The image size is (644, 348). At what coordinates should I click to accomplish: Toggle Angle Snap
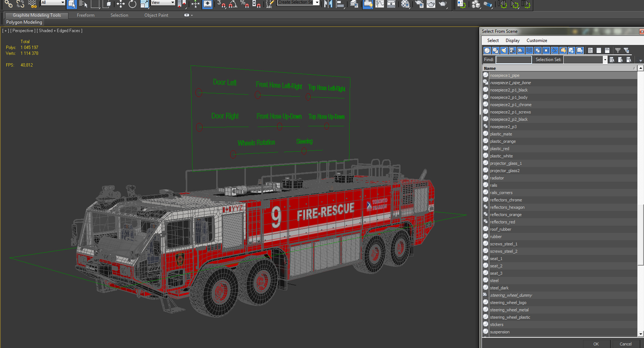[x=233, y=4]
